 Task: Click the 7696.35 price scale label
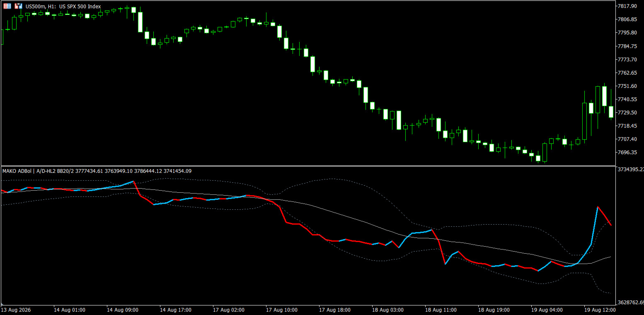pyautogui.click(x=627, y=153)
